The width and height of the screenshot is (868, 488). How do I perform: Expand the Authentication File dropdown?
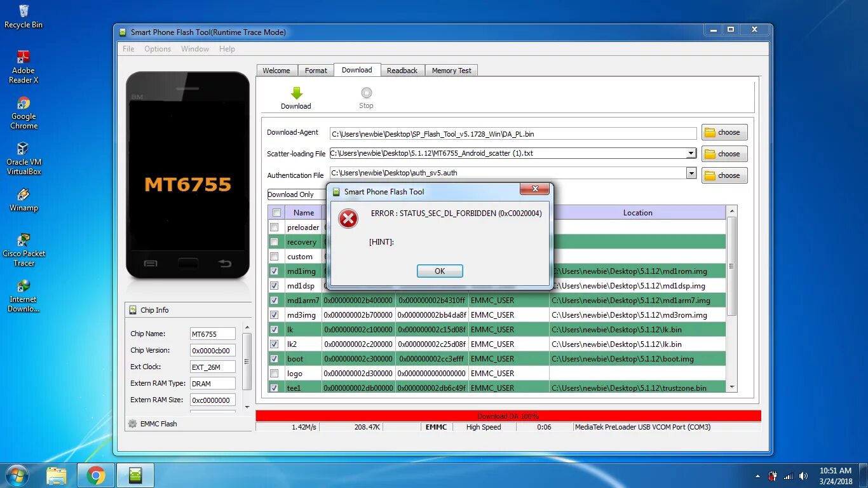pyautogui.click(x=691, y=173)
